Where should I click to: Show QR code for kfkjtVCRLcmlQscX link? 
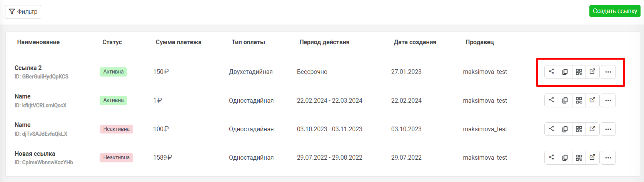579,100
